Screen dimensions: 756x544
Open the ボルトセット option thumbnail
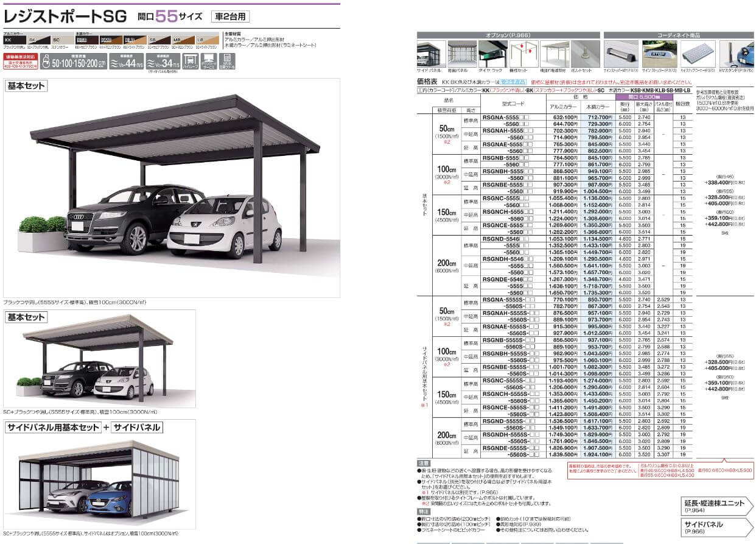[x=586, y=54]
